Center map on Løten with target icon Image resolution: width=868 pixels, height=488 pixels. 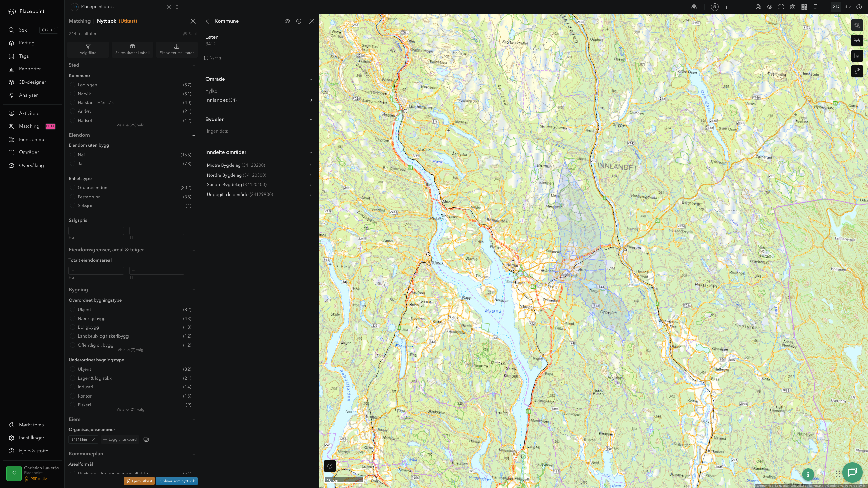[x=299, y=21]
